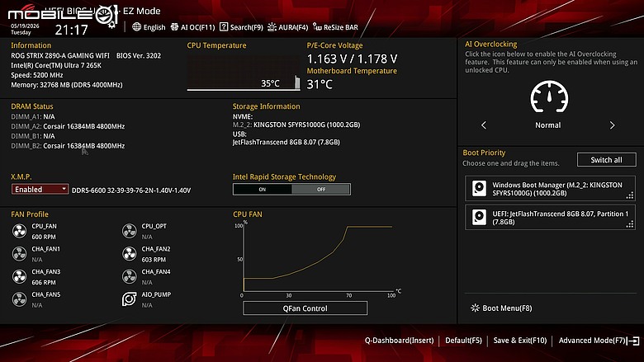Click the Normal overclocking mode label
The width and height of the screenshot is (644, 362).
tap(548, 125)
